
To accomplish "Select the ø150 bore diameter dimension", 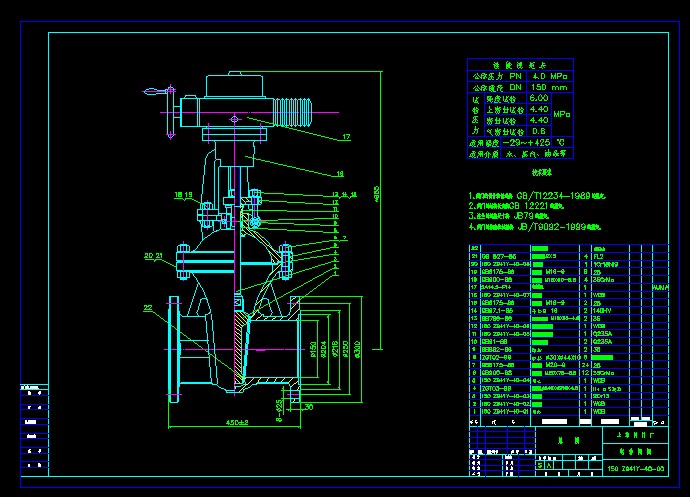I will 313,349.
